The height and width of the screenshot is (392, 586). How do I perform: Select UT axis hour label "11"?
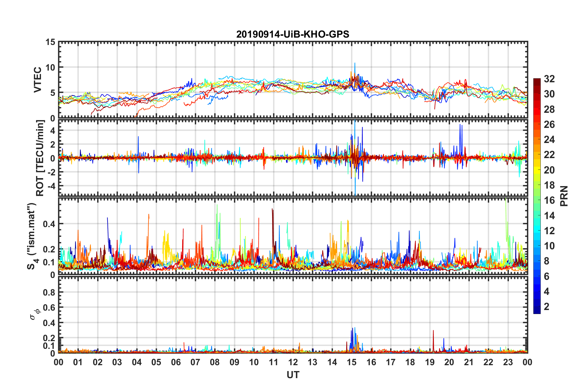coord(274,362)
